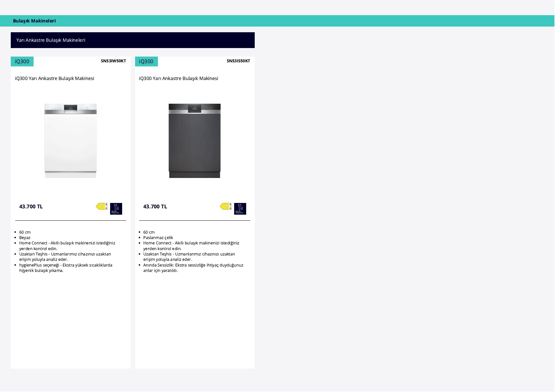Click the Beyaz color specification
Image resolution: width=555 pixels, height=392 pixels.
pos(25,238)
